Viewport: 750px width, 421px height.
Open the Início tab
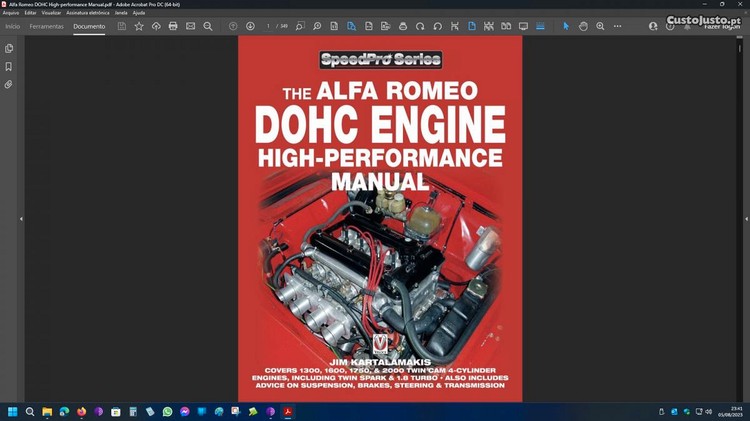(x=12, y=26)
